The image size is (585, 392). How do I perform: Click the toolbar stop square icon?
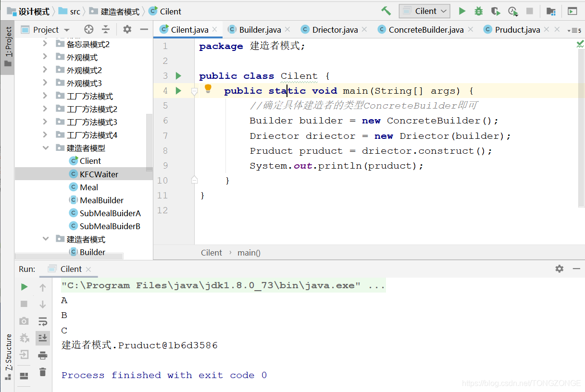click(x=530, y=11)
